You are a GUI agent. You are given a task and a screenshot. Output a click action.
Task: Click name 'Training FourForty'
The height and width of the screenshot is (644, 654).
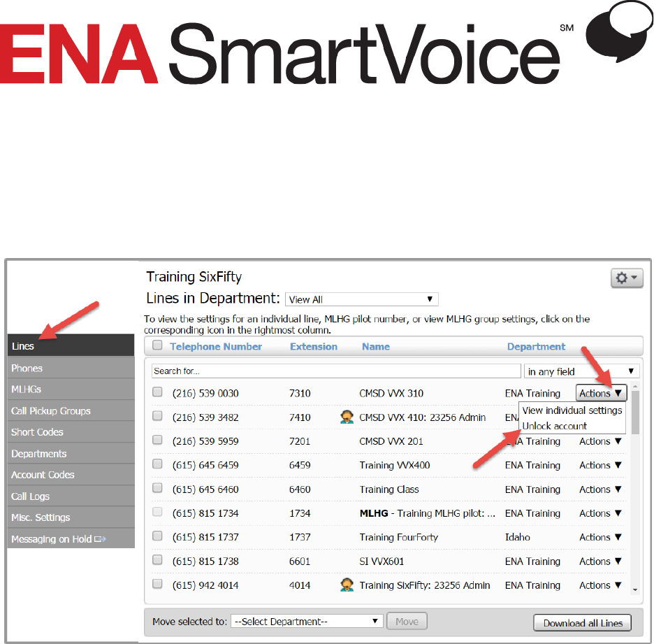tap(399, 537)
